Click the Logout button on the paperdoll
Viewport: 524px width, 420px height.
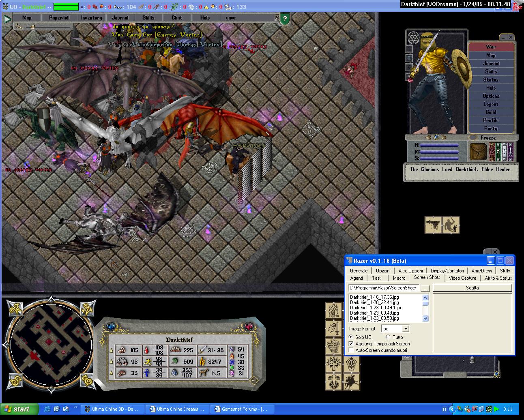[491, 104]
